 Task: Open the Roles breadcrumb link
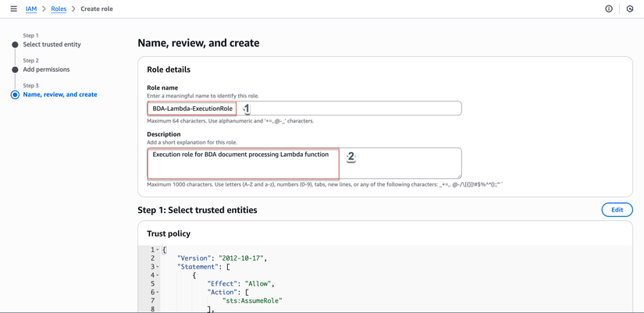(x=59, y=9)
